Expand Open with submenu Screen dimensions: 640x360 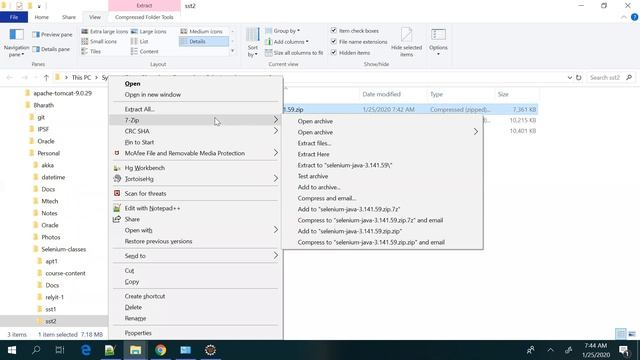click(276, 230)
